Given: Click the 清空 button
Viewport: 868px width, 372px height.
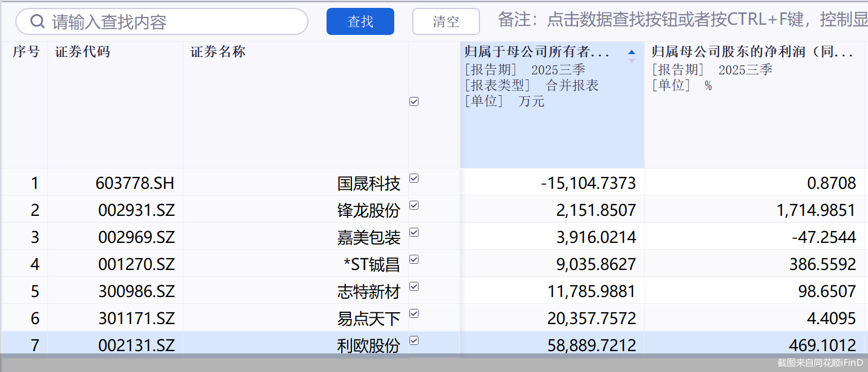Looking at the screenshot, I should click(446, 21).
